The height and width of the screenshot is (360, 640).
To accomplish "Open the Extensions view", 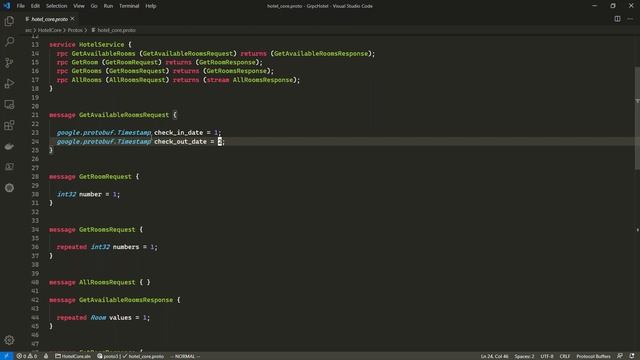I will [9, 125].
